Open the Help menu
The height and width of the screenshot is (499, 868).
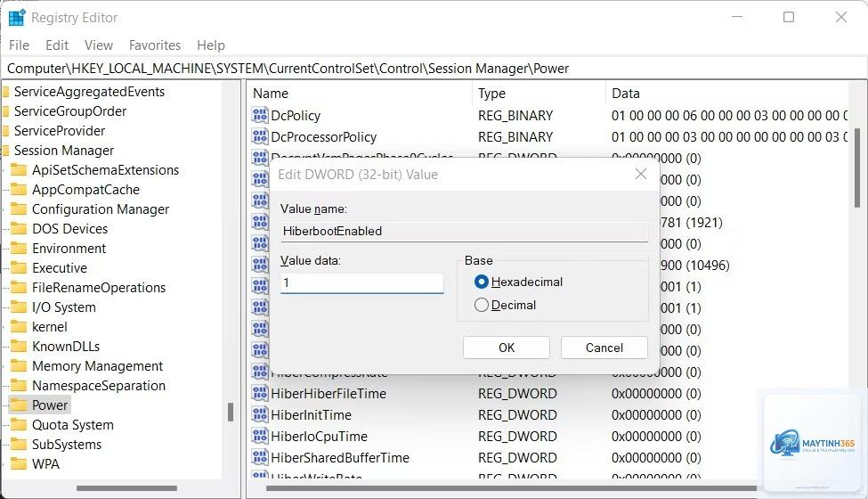coord(211,45)
